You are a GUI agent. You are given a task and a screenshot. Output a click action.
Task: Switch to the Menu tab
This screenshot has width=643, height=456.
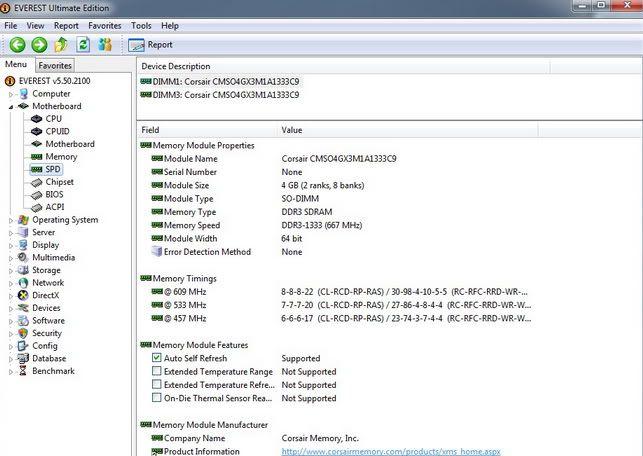tap(16, 64)
